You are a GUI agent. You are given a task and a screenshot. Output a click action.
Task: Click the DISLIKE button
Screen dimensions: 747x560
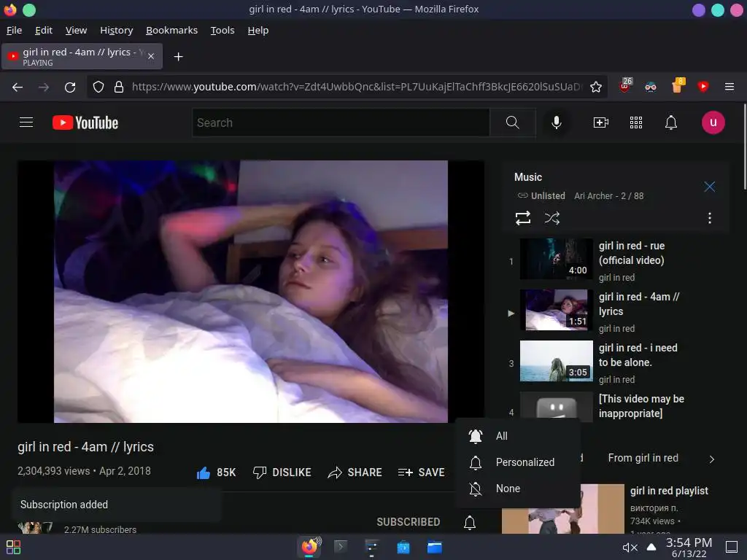pyautogui.click(x=282, y=472)
